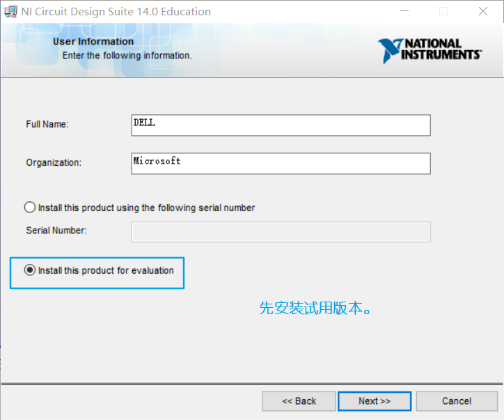Screen dimensions: 504x420
Task: Click the 'Full Name:' label
Action: [47, 124]
